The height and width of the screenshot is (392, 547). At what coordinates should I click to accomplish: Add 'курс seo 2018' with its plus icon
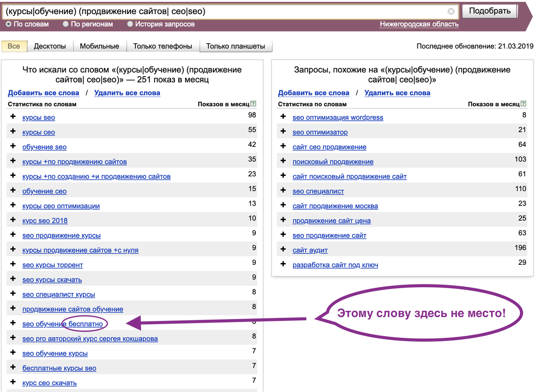[x=13, y=220]
